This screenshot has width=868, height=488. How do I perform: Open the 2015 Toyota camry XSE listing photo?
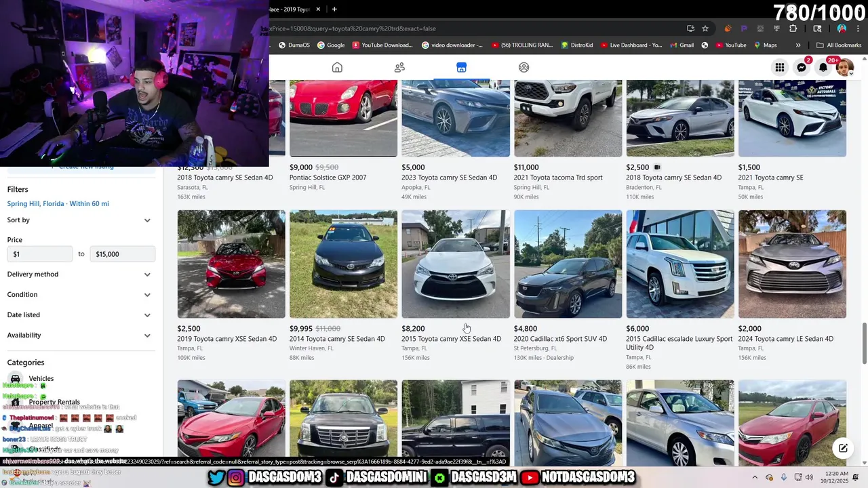point(456,264)
